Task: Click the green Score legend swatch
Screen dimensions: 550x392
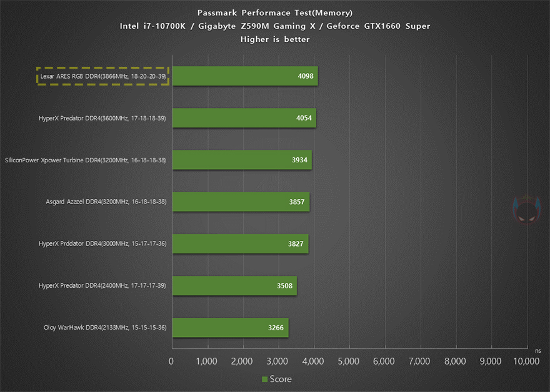Action: pos(265,379)
